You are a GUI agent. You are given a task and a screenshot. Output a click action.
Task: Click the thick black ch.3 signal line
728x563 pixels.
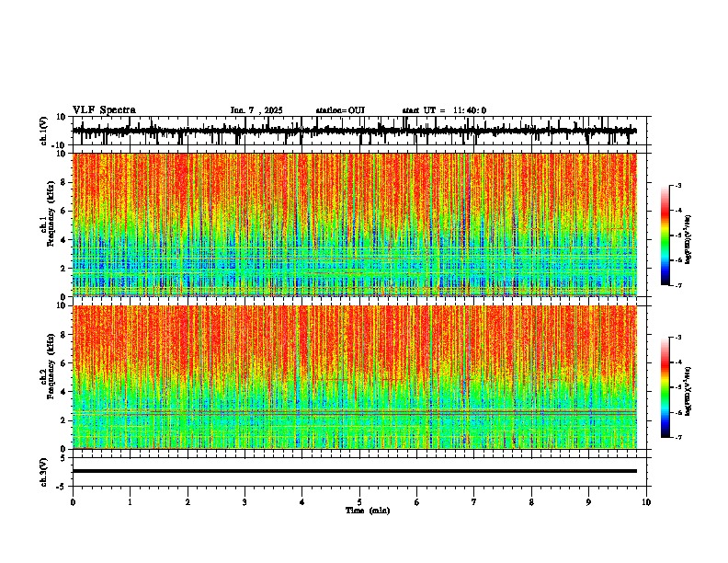354,471
